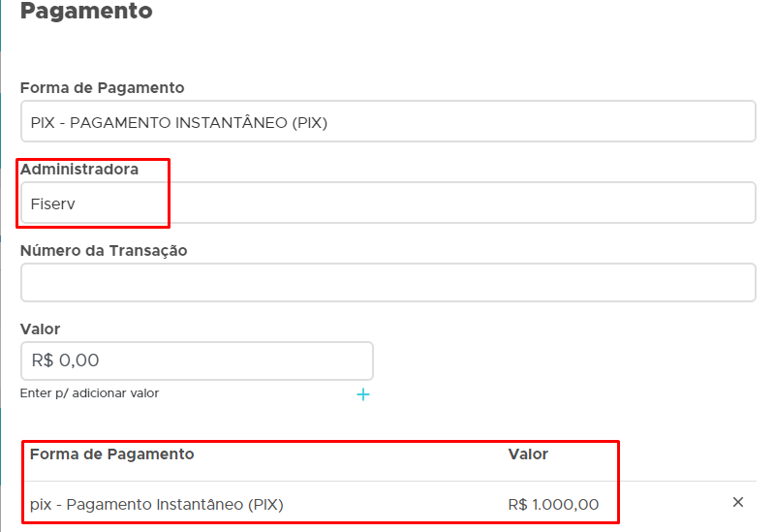Click the R$ currency prefix in Valor input
The width and height of the screenshot is (775, 532).
[x=42, y=360]
